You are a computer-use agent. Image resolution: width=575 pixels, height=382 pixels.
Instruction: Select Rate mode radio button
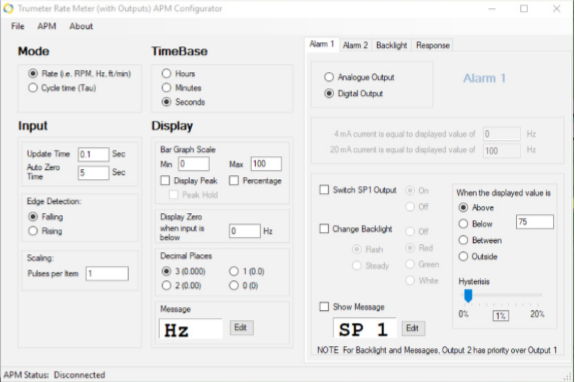pyautogui.click(x=33, y=73)
